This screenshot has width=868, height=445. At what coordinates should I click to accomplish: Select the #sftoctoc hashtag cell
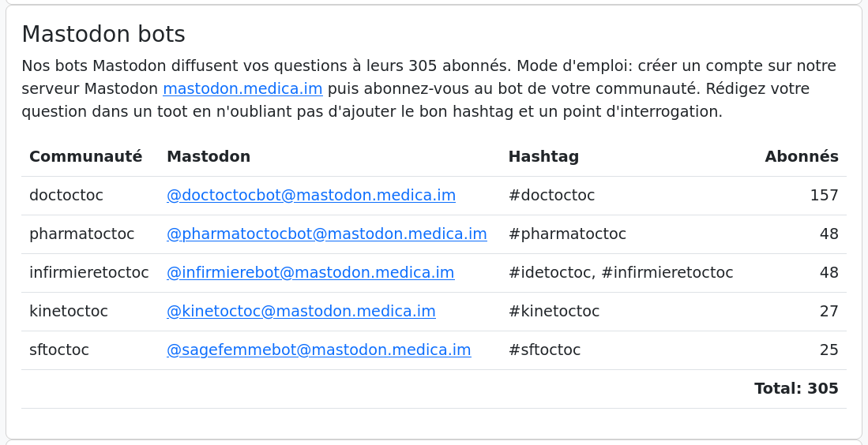pyautogui.click(x=544, y=350)
